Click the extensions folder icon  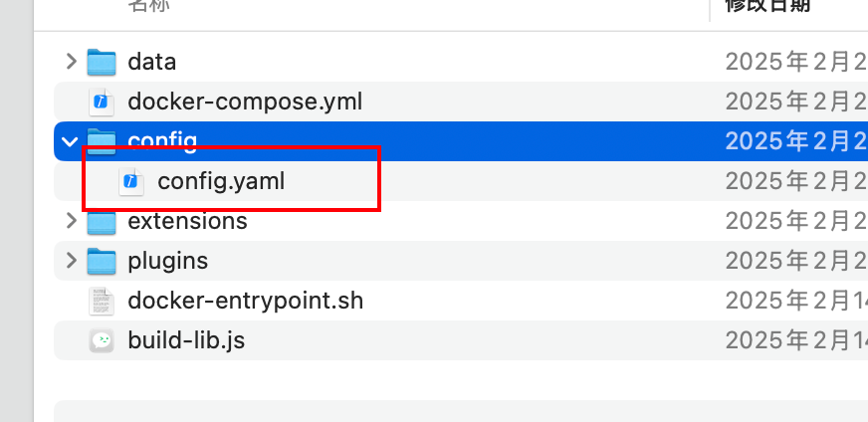(102, 221)
